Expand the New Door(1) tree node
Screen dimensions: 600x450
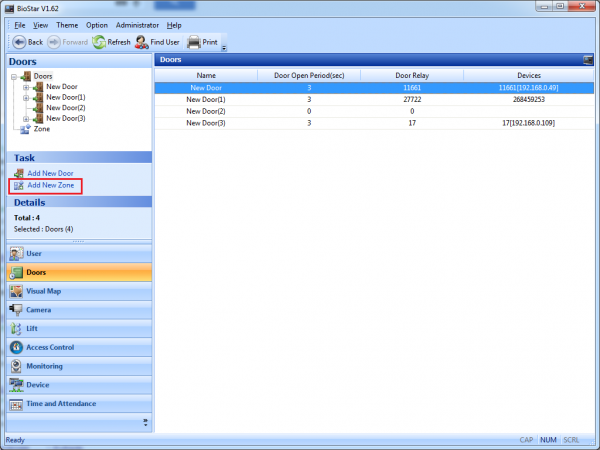[x=26, y=97]
